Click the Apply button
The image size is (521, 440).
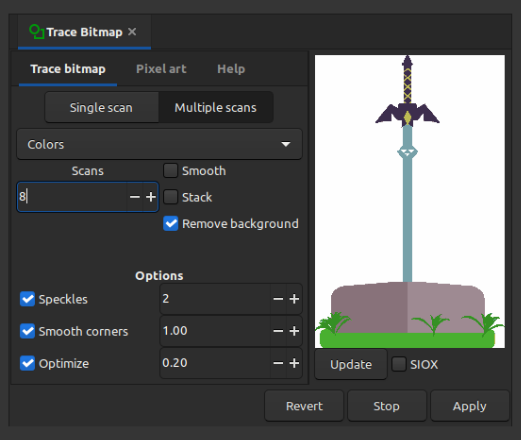[x=469, y=406]
